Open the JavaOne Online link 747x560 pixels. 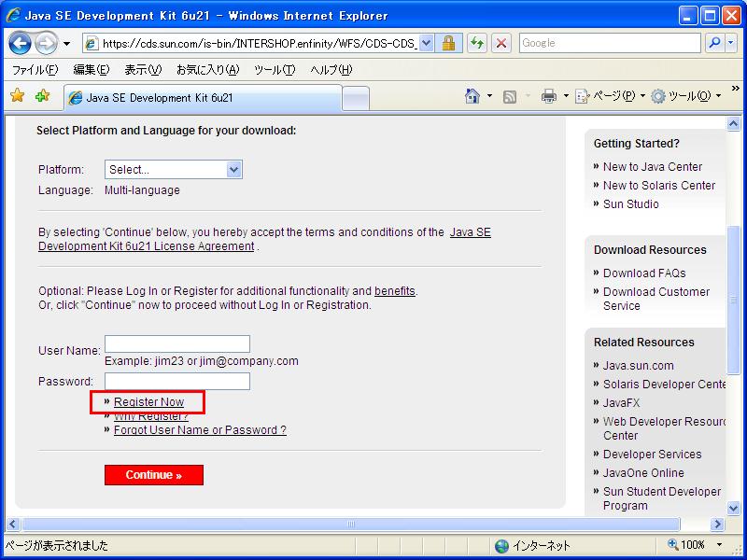pos(643,472)
